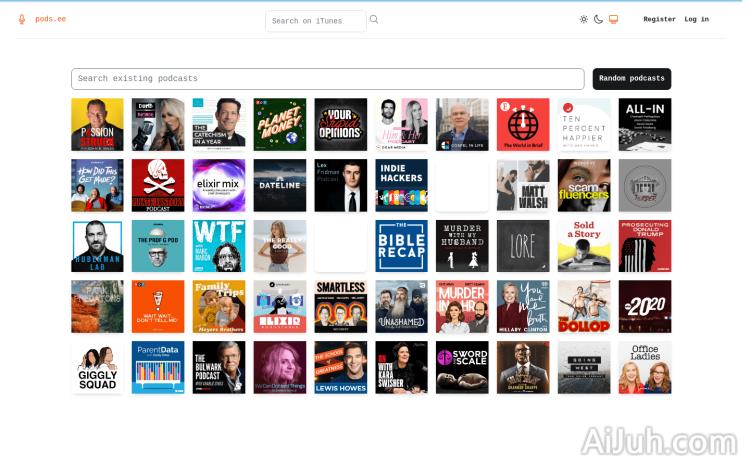Open The Dollop podcast tile
This screenshot has width=750, height=468.
tap(583, 307)
